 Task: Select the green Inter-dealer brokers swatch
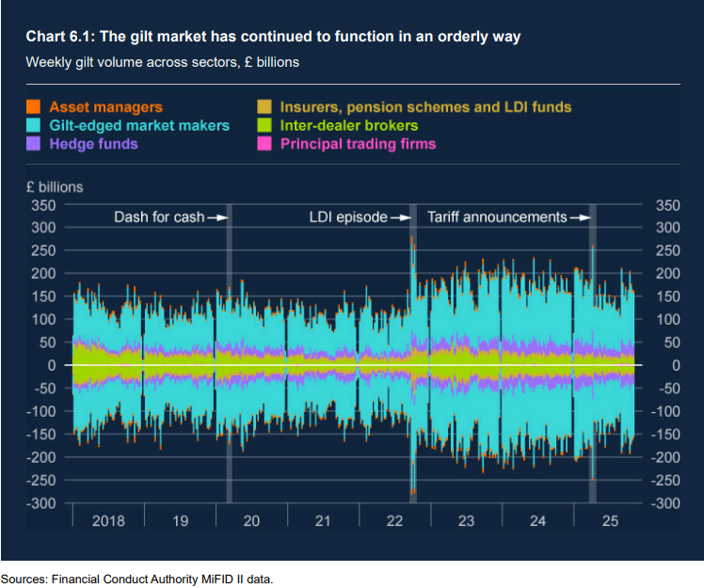pyautogui.click(x=264, y=125)
